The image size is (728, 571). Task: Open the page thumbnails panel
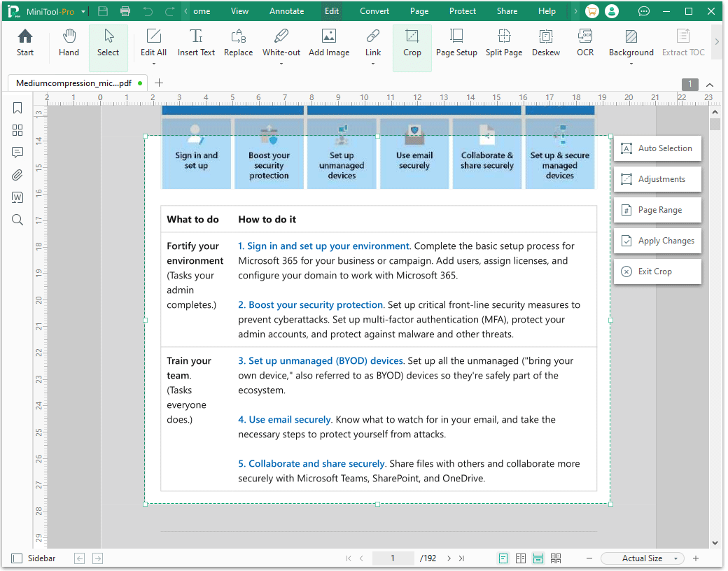point(17,130)
